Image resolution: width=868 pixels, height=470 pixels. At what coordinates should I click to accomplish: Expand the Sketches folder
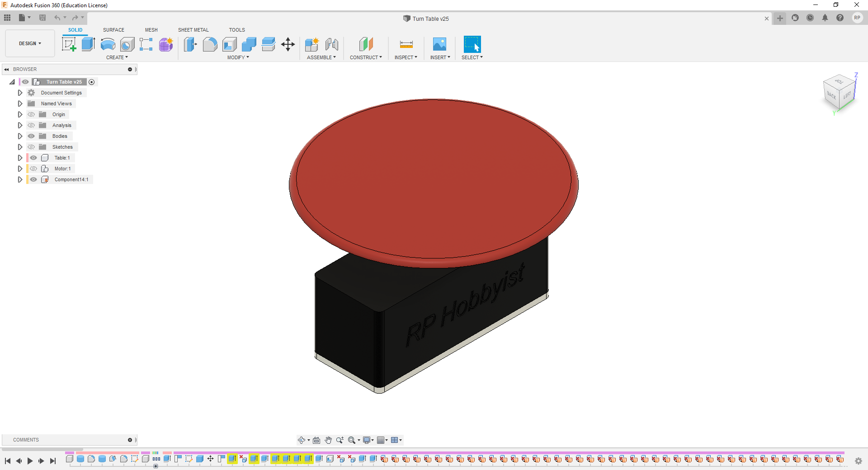click(20, 147)
